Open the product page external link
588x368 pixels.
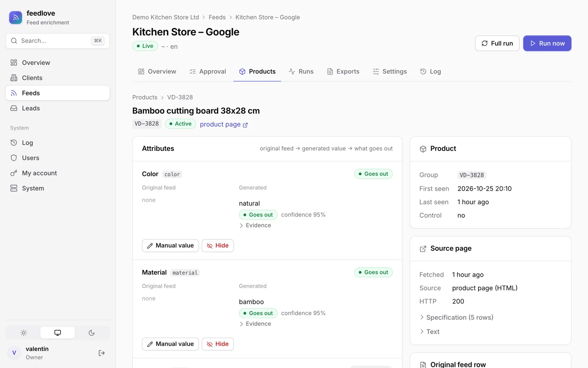224,124
